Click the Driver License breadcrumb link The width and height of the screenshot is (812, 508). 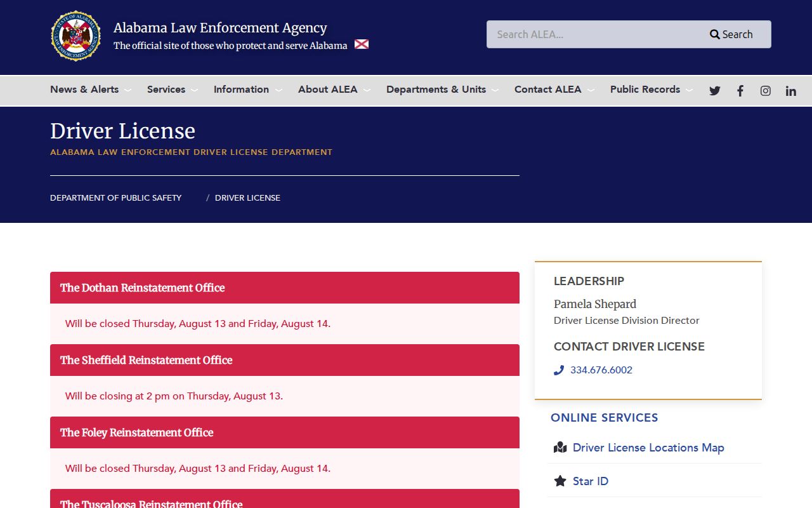(x=247, y=198)
